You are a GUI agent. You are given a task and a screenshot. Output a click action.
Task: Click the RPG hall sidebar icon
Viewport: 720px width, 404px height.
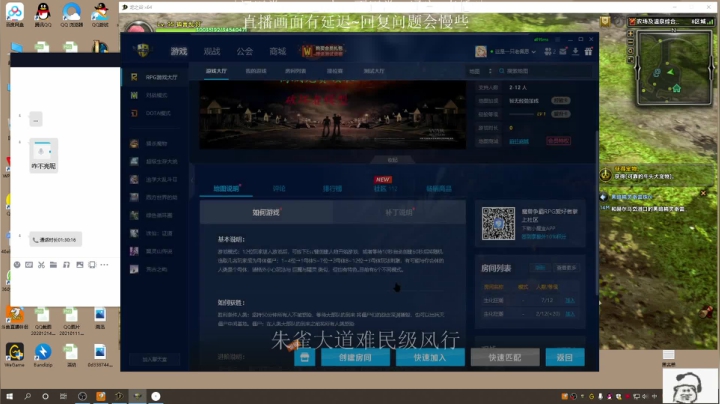pyautogui.click(x=134, y=77)
